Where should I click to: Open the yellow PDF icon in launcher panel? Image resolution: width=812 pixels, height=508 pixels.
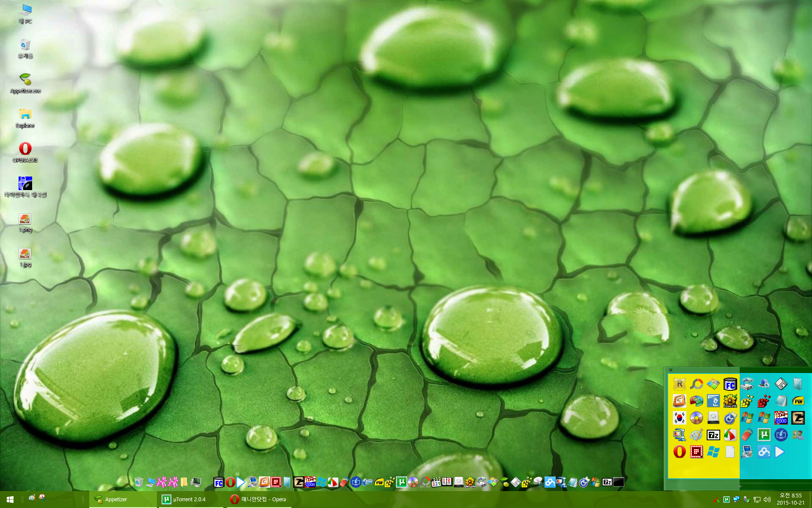point(798,401)
